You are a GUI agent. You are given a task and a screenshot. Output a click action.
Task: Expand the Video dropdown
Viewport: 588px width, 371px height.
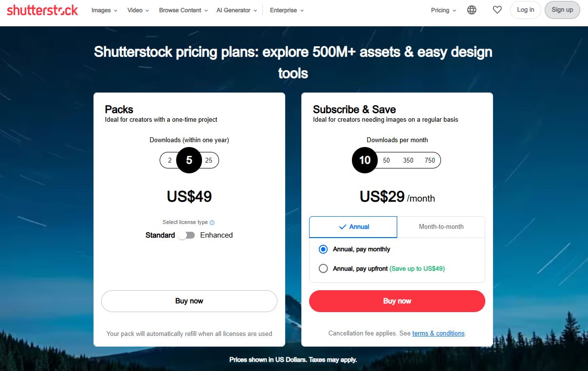tap(138, 10)
